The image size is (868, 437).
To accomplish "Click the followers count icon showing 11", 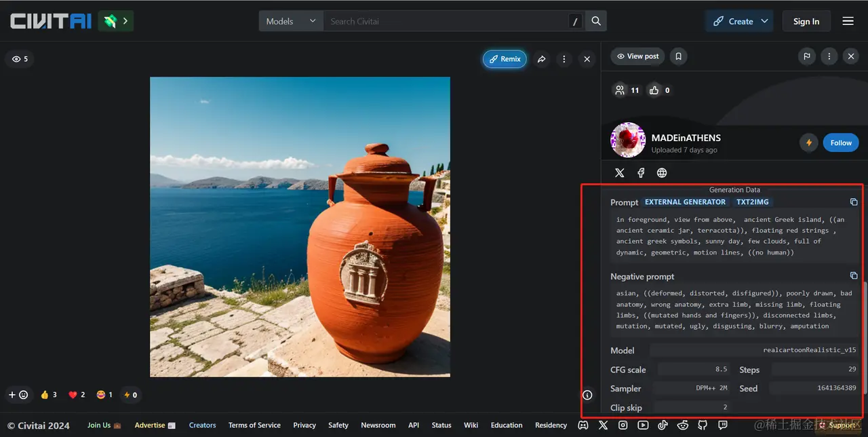I will point(627,90).
